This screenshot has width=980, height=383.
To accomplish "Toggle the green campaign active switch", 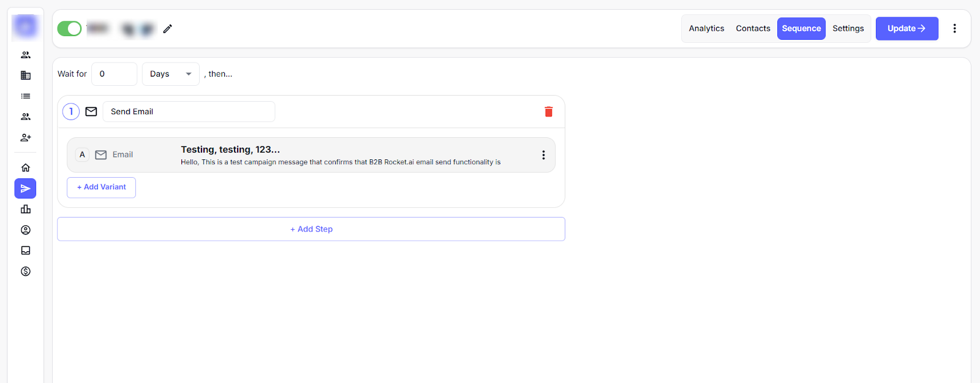I will pyautogui.click(x=69, y=29).
